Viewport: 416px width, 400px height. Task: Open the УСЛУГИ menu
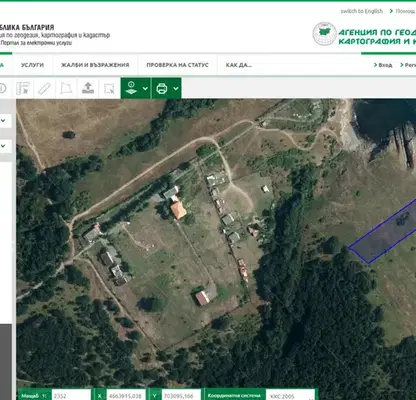[32, 65]
